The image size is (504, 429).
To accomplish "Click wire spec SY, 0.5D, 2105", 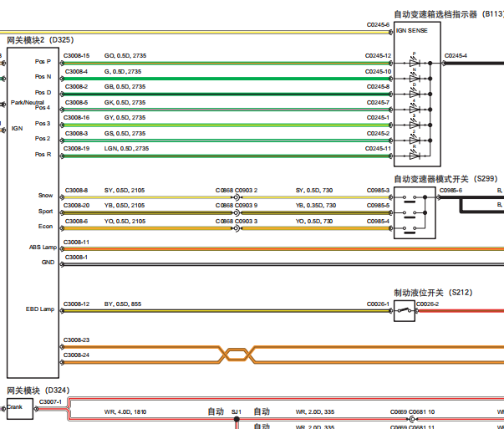I will pos(125,191).
